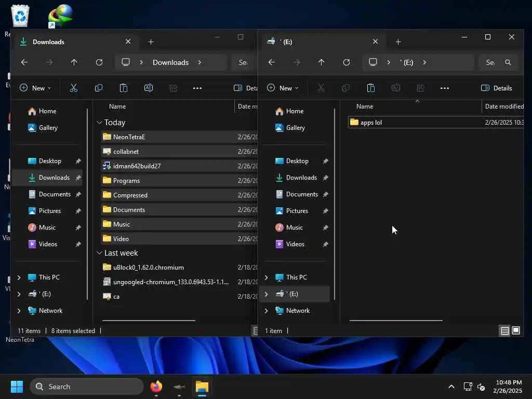Select apps lol folder

436,123
